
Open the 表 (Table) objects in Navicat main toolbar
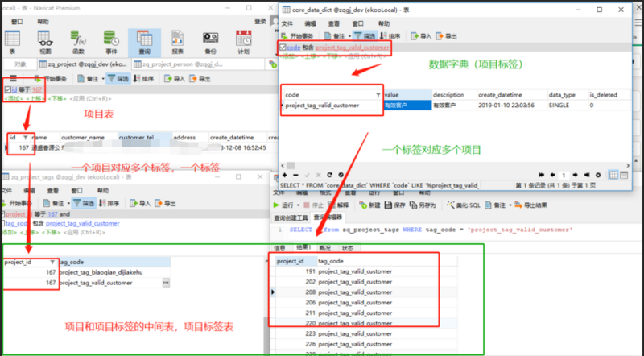[x=12, y=43]
